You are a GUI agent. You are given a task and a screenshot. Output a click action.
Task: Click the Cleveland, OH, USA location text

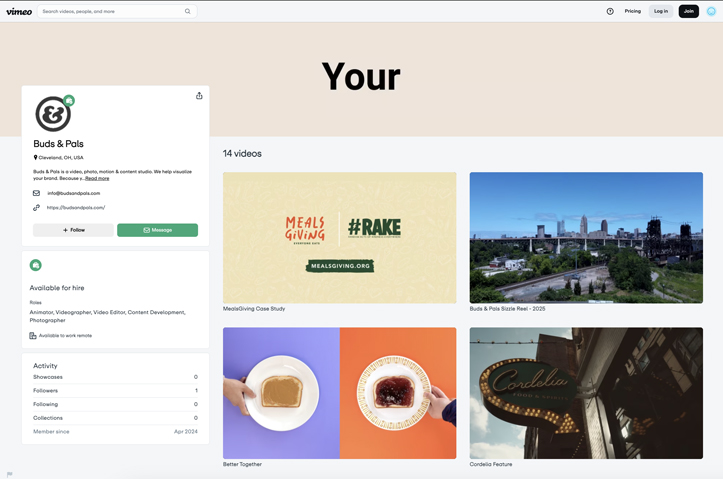[x=61, y=158]
